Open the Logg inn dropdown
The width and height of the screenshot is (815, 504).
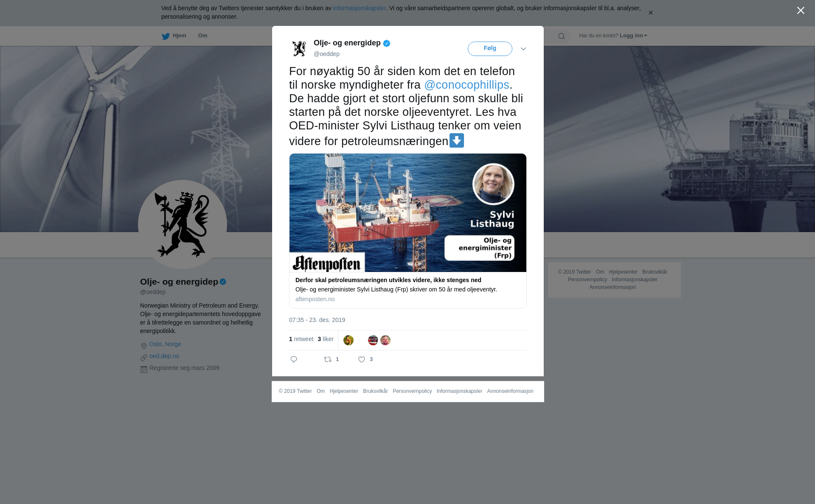point(633,36)
